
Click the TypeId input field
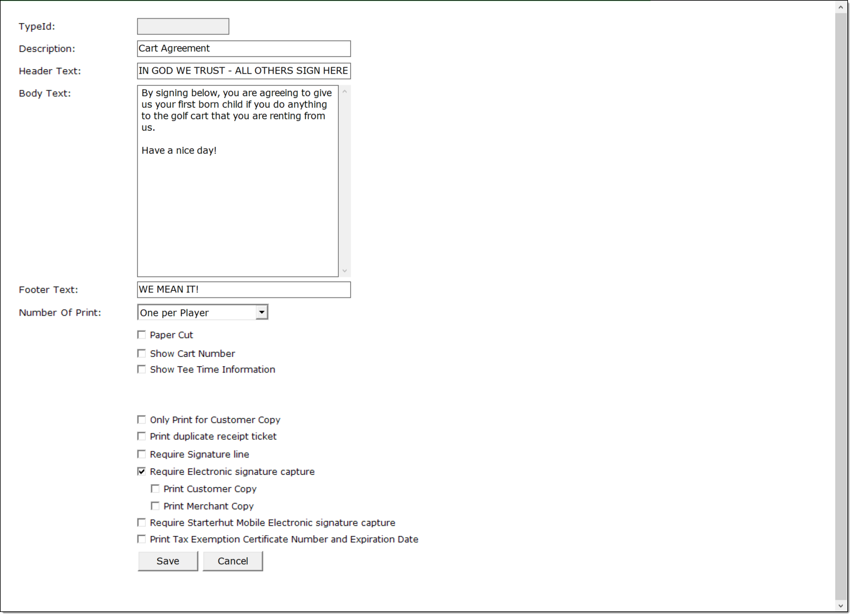(x=183, y=26)
